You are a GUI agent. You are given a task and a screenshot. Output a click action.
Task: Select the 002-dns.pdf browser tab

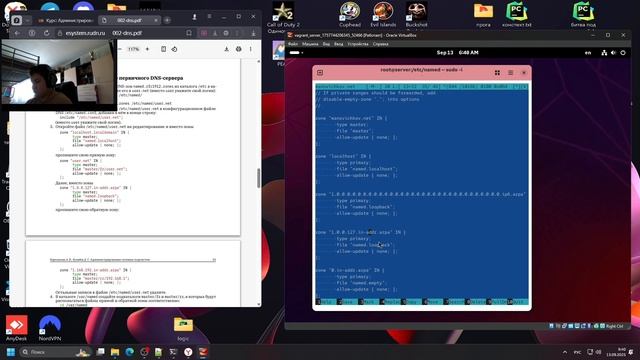pos(129,20)
